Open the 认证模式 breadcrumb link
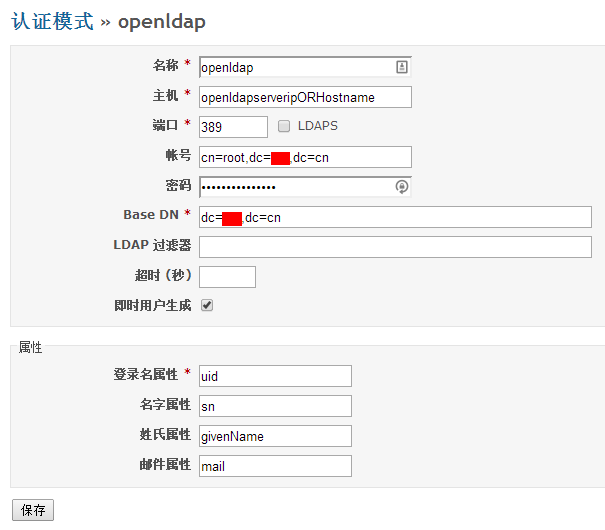The width and height of the screenshot is (605, 530). [x=52, y=21]
